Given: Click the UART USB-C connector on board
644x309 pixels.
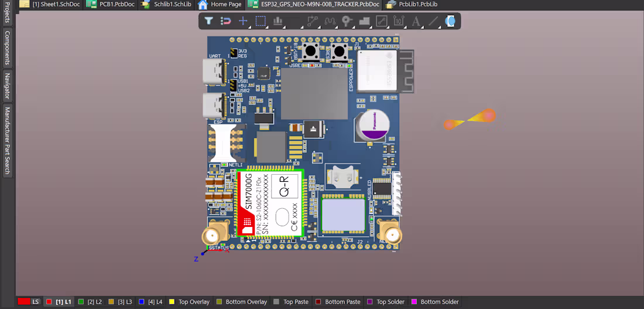Looking at the screenshot, I should coord(214,72).
